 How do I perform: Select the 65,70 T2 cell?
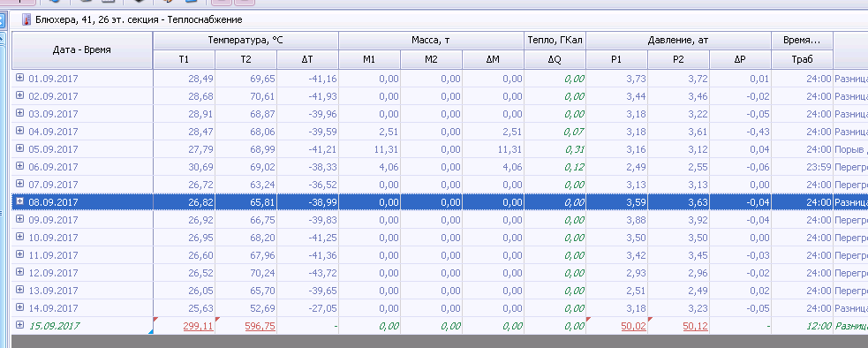tap(245, 291)
